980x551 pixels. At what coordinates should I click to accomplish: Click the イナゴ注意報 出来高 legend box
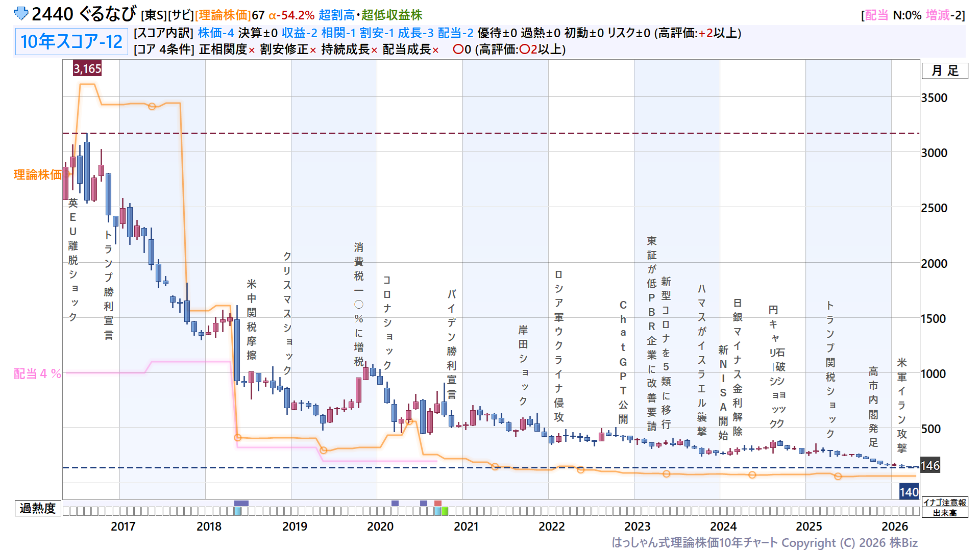tap(945, 508)
